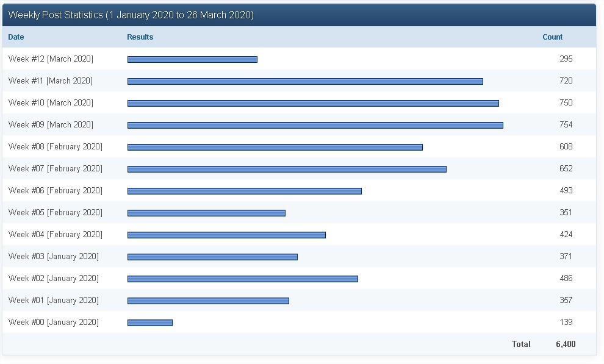Click the Week #01 results bar
Image resolution: width=604 pixels, height=364 pixels.
[208, 301]
